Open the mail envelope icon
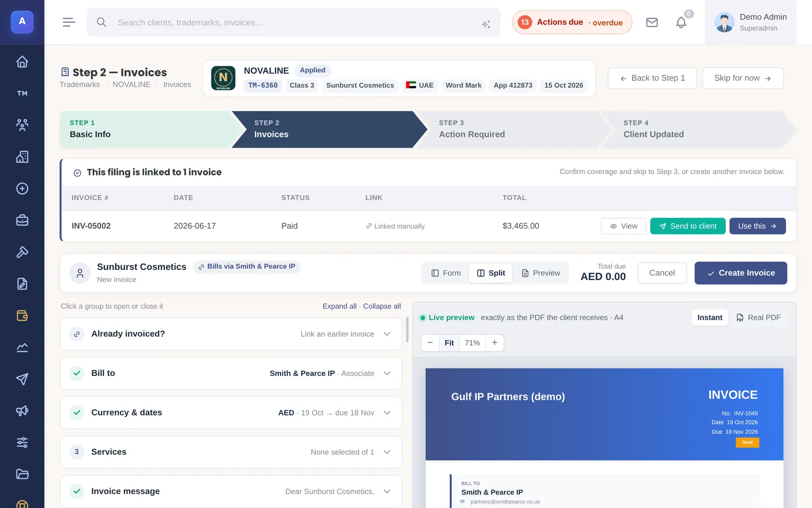This screenshot has height=508, width=812. [652, 22]
